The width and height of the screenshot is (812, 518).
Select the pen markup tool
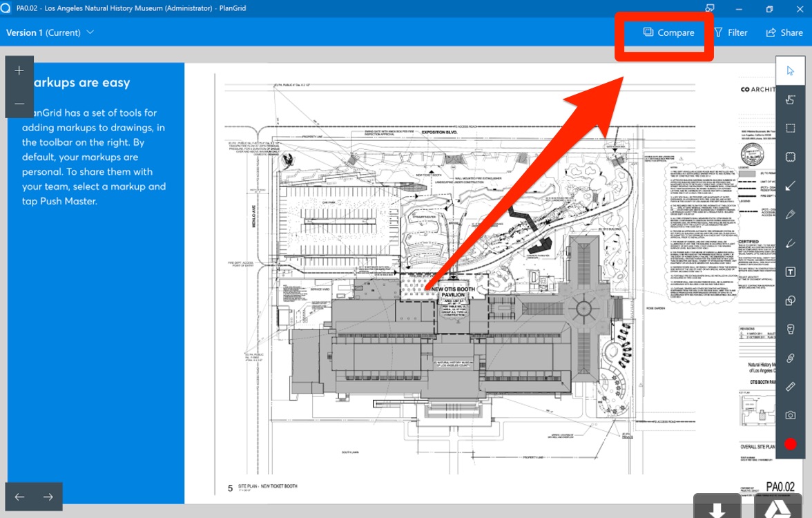791,214
